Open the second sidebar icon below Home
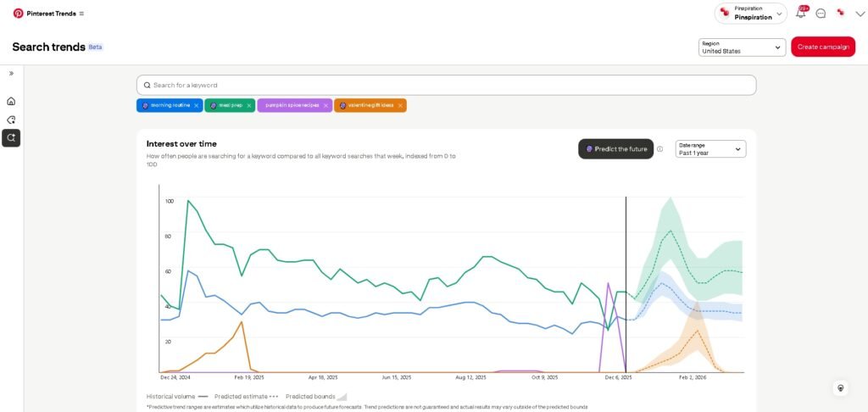 (11, 120)
